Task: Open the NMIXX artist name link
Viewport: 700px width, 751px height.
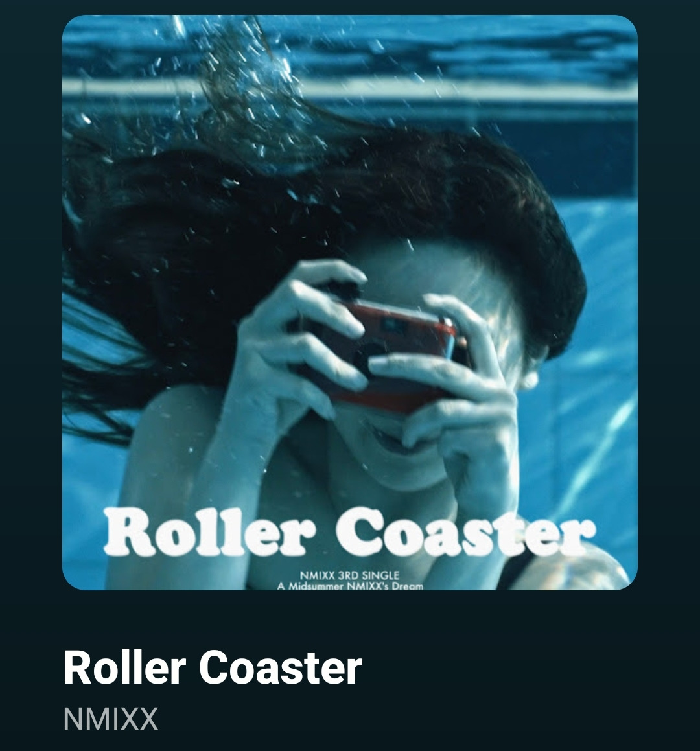Action: tap(110, 719)
